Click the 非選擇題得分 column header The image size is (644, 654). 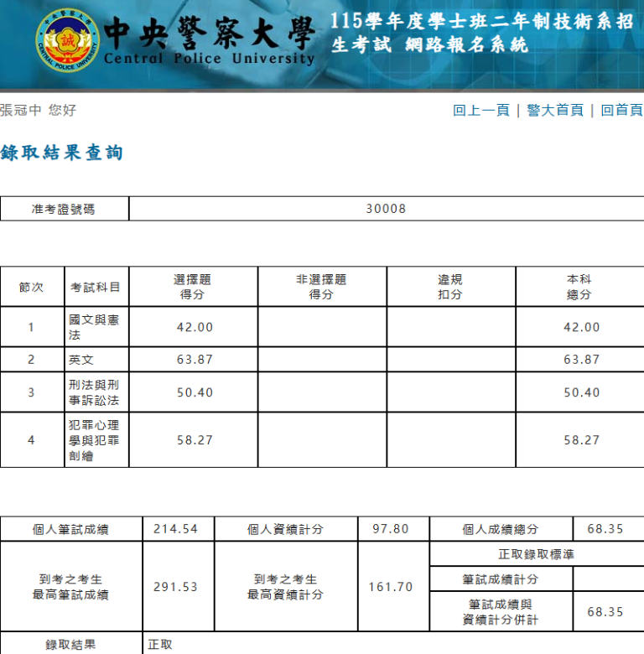pyautogui.click(x=322, y=287)
